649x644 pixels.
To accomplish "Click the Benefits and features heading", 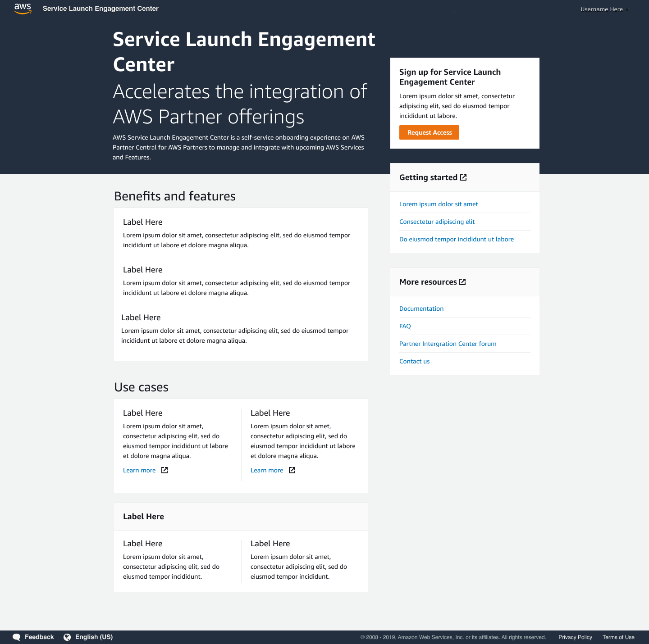I will [175, 196].
